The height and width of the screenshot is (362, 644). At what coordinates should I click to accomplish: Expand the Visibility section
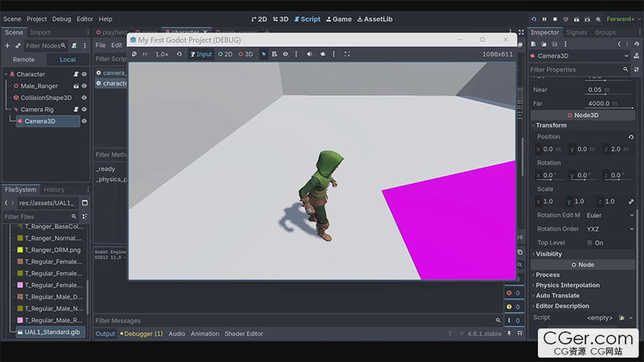[x=549, y=254]
